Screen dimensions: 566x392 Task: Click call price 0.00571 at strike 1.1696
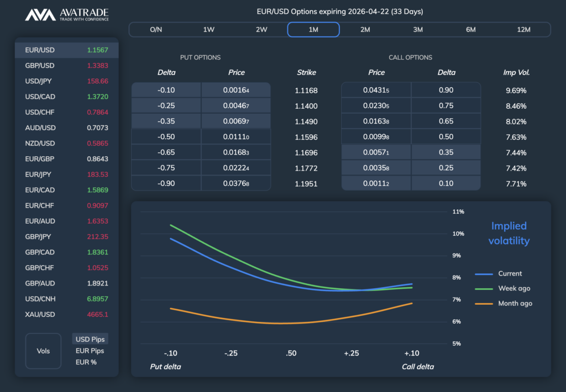coord(376,153)
